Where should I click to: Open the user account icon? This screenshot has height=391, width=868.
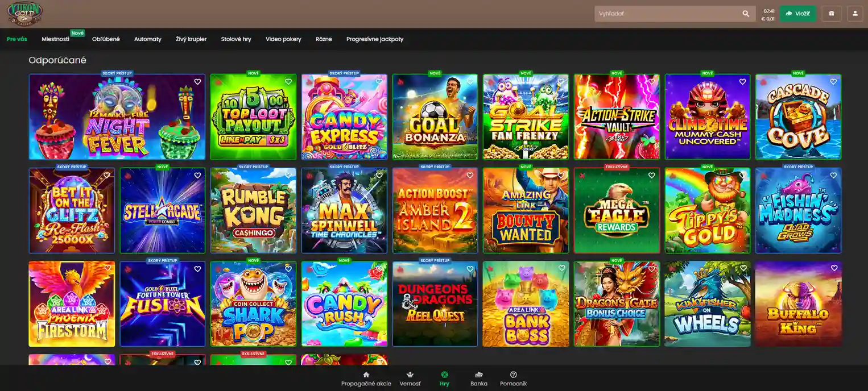[x=855, y=14]
